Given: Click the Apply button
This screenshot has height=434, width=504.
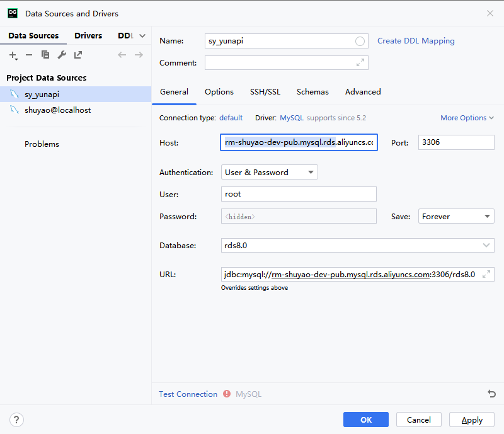Looking at the screenshot, I should (x=471, y=420).
